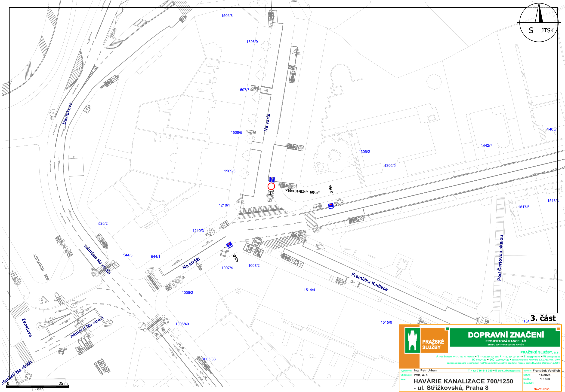Click parcel number 1210/3

pos(198,231)
